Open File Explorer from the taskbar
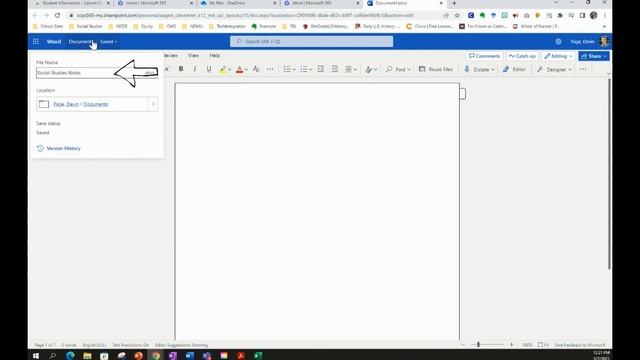Image resolution: width=640 pixels, height=360 pixels. 87,356
